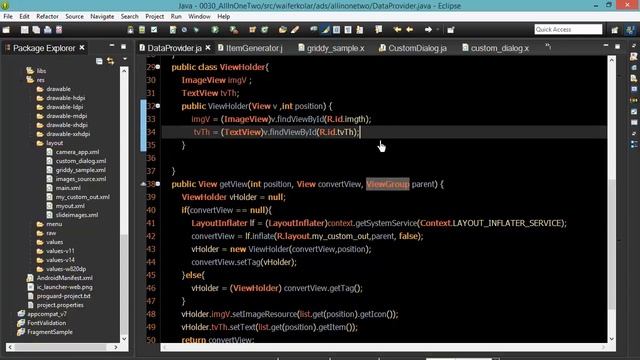Click the pencil Search toolbar icon
Viewport: 640px width, 360px height.
click(x=295, y=30)
